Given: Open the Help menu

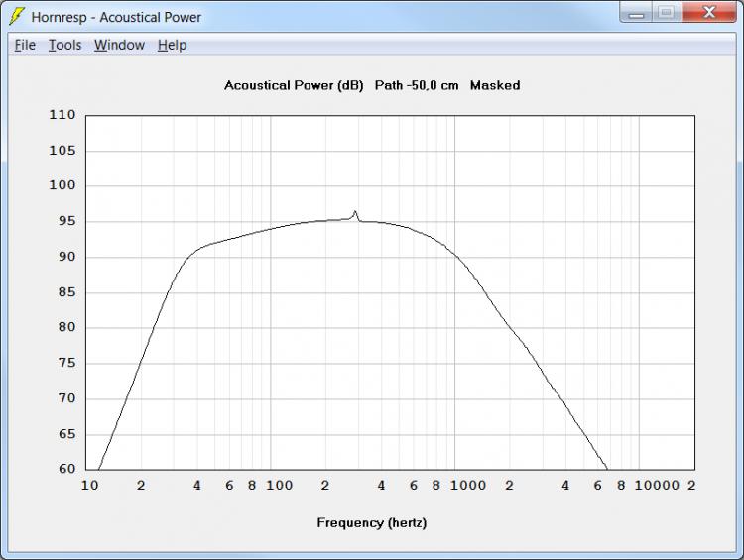Looking at the screenshot, I should point(172,45).
